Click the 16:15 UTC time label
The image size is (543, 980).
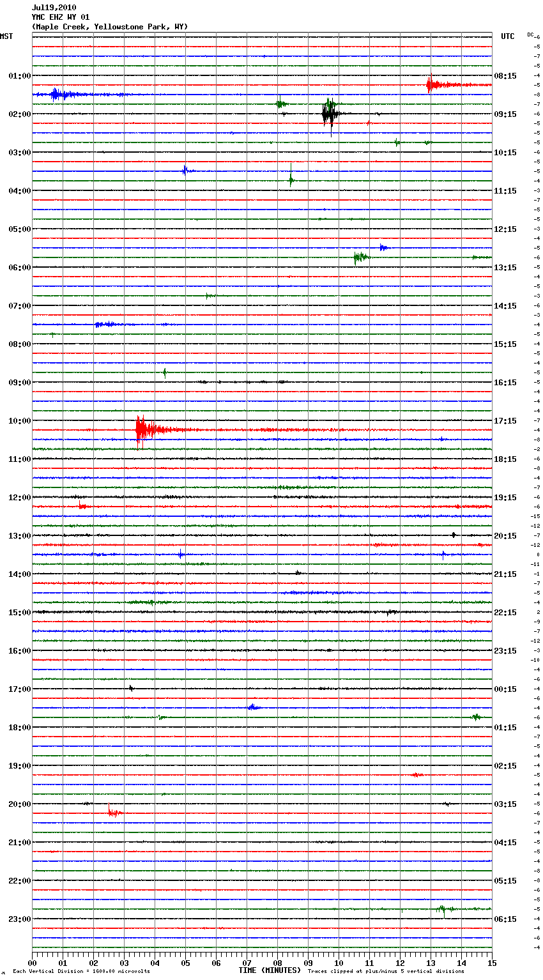point(505,382)
